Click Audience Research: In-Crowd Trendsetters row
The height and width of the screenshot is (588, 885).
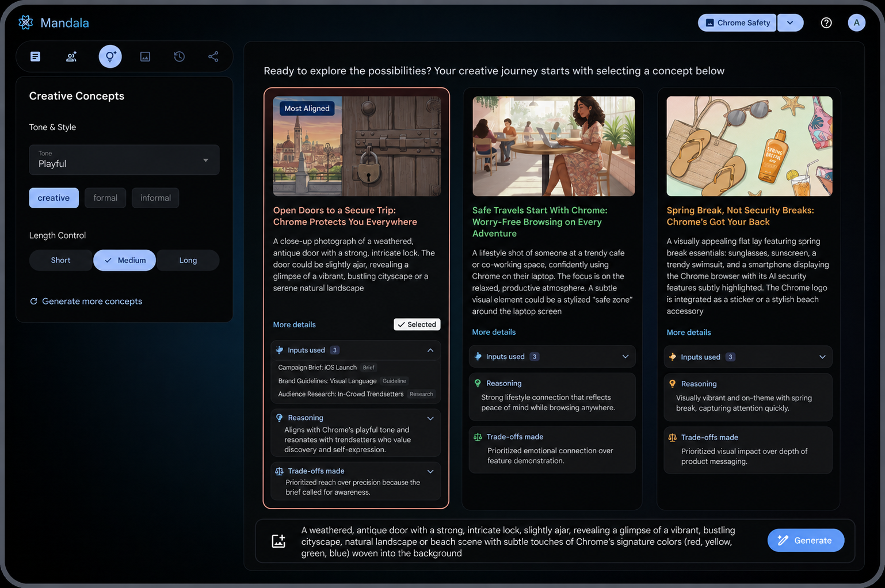[x=357, y=394]
